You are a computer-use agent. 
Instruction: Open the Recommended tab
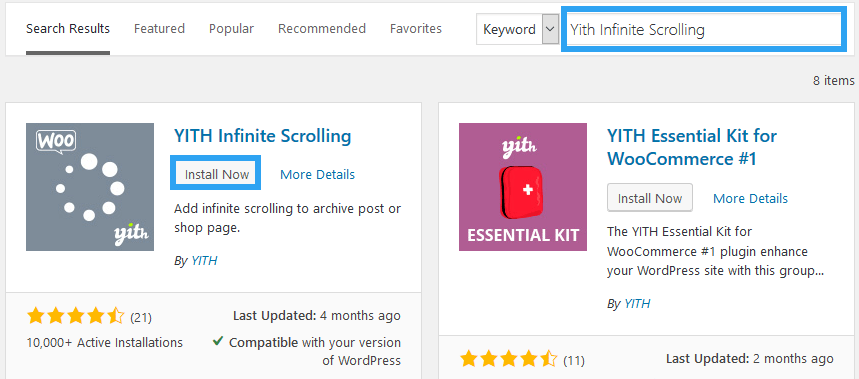click(x=322, y=28)
